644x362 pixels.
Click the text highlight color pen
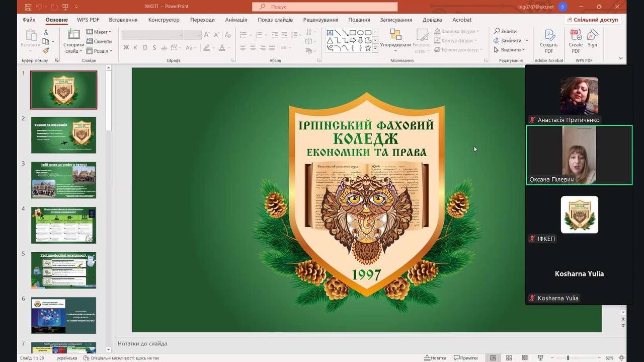tap(206, 48)
